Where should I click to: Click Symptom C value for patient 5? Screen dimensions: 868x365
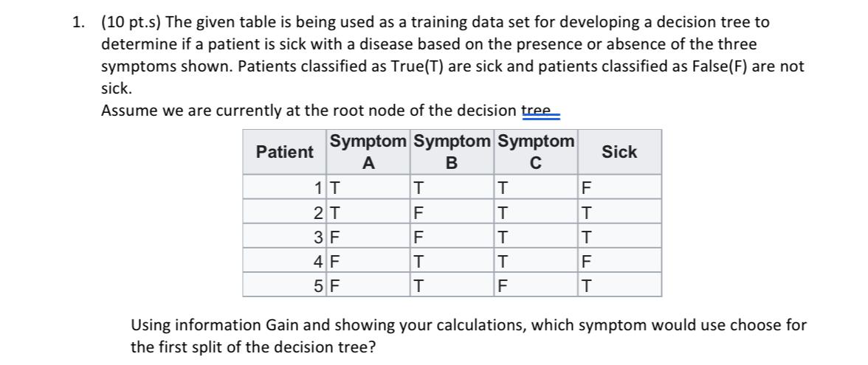(x=535, y=285)
